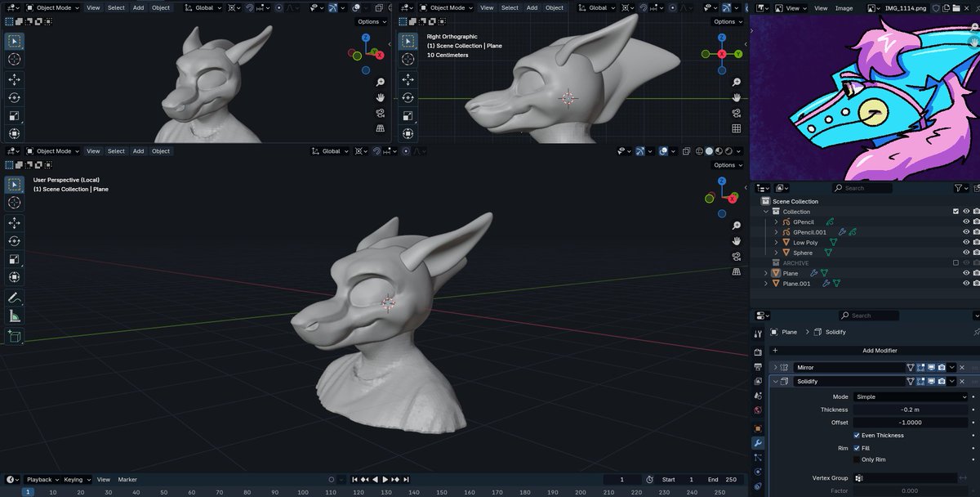The image size is (980, 497).
Task: Expand the Plane object in the outliner
Action: pos(765,273)
